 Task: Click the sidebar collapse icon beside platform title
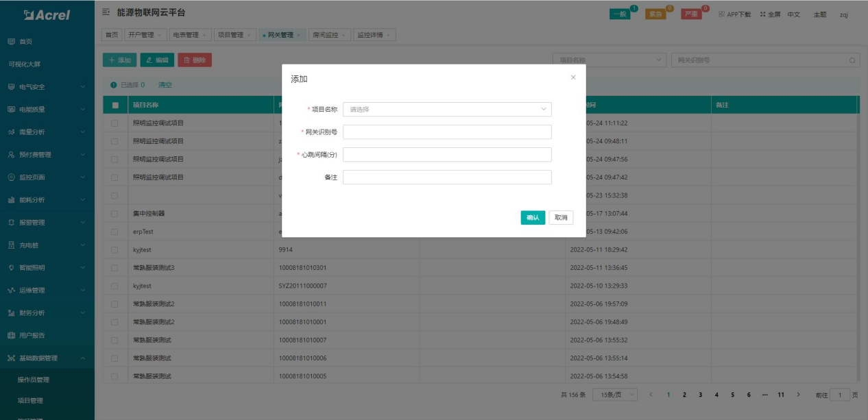click(x=106, y=13)
